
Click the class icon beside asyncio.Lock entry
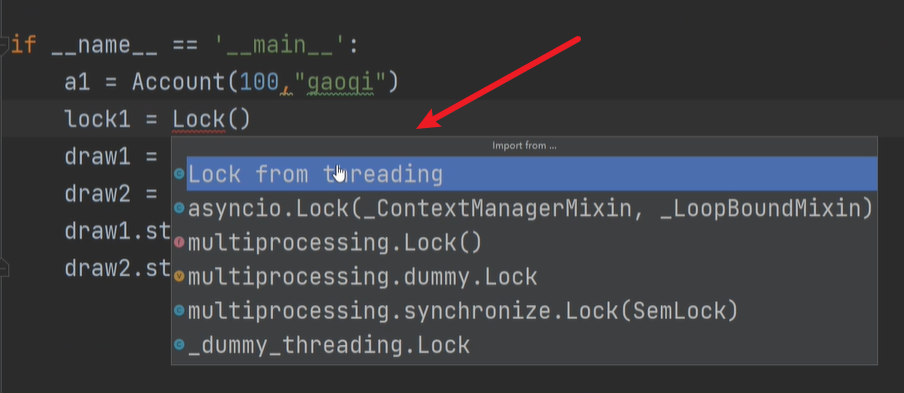pos(179,208)
